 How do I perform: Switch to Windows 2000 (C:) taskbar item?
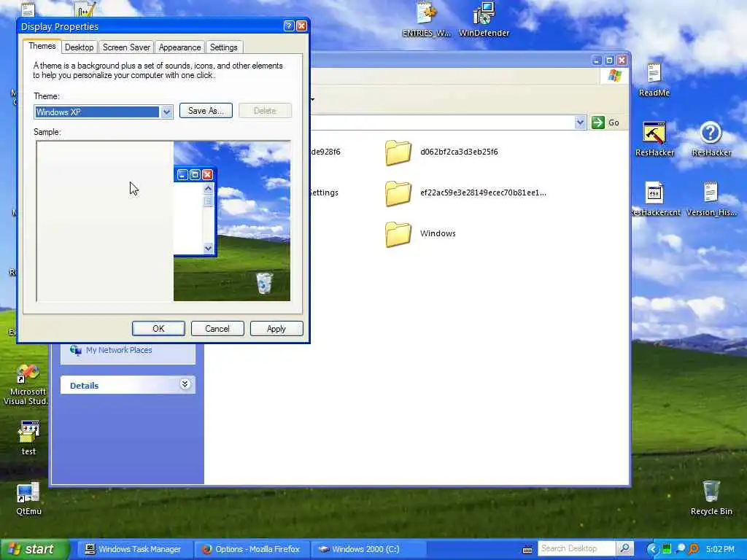(368, 549)
